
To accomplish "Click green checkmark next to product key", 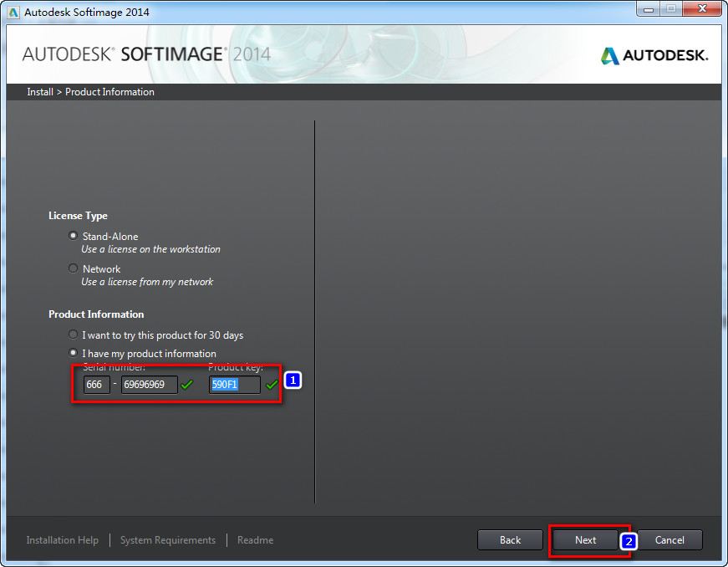I will tap(272, 385).
